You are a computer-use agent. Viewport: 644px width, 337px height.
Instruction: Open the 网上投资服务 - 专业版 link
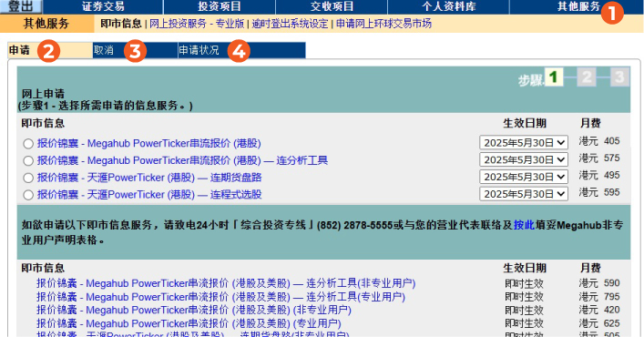tap(197, 24)
